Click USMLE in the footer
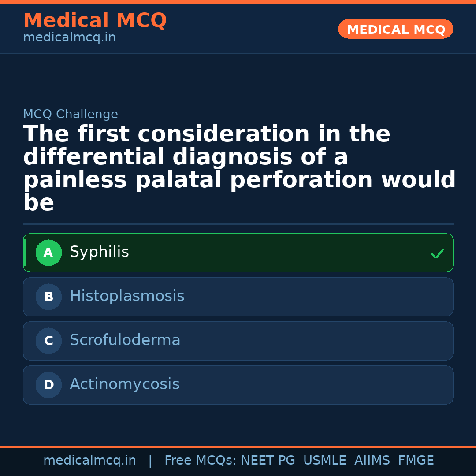 pyautogui.click(x=324, y=461)
